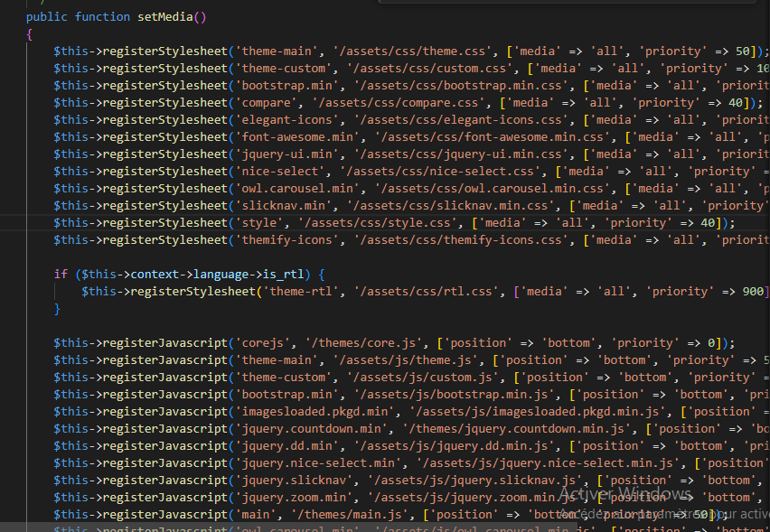Click the 'jquery.dd.min' handle string
This screenshot has width=770, height=532.
pyautogui.click(x=286, y=446)
